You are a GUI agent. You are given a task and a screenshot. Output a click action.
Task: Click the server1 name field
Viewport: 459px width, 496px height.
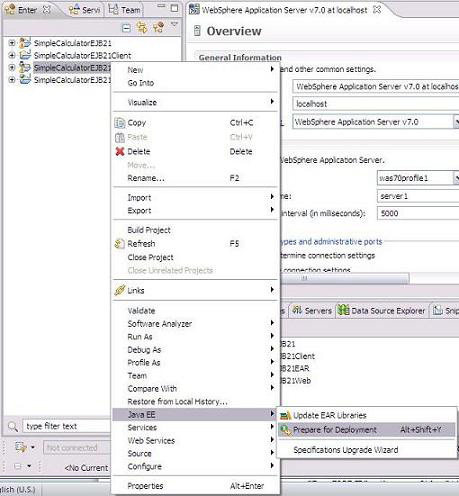[x=418, y=196]
